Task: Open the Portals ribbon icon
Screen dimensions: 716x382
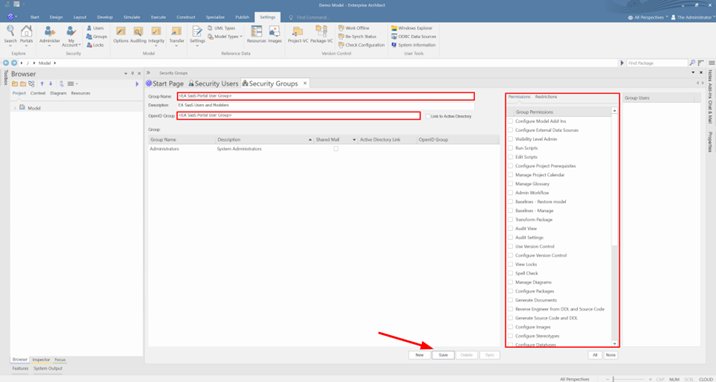Action: (26, 35)
